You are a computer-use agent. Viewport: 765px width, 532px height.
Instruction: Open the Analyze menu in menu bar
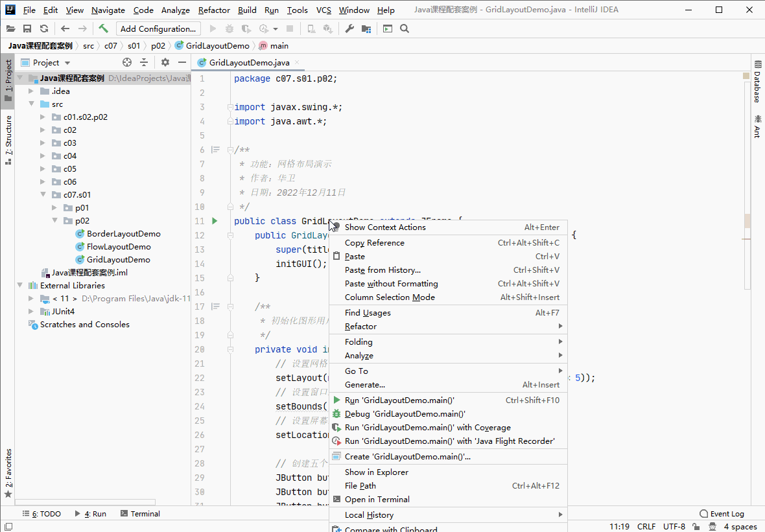pos(176,10)
